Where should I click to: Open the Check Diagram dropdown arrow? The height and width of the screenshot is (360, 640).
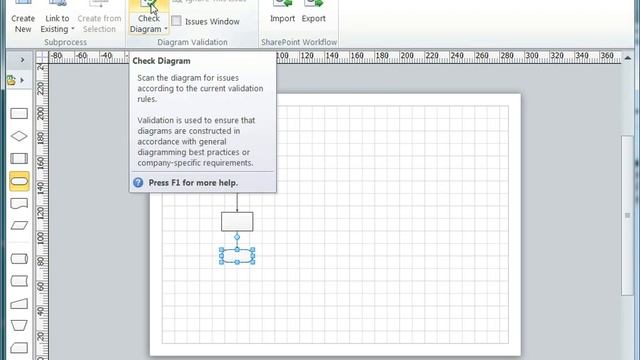[166, 29]
